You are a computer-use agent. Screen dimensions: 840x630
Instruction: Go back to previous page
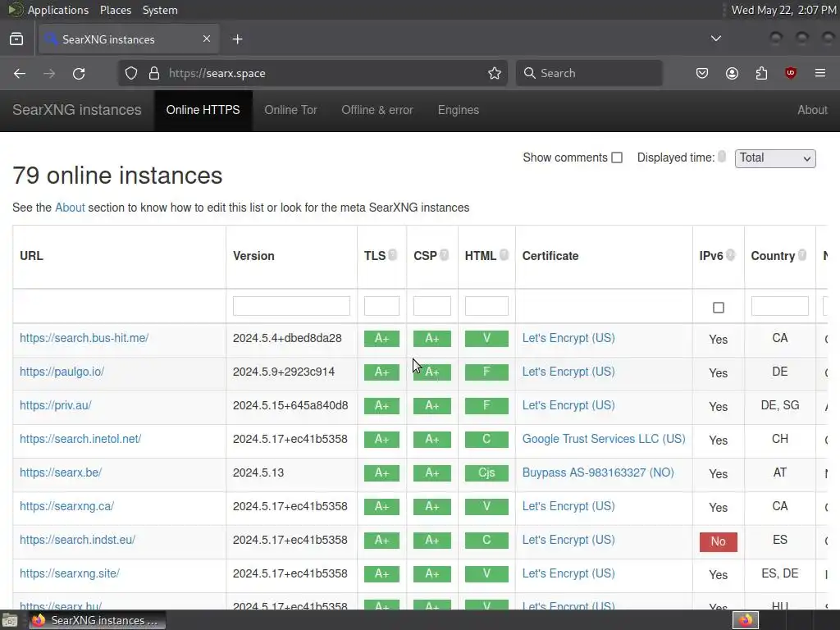tap(20, 73)
